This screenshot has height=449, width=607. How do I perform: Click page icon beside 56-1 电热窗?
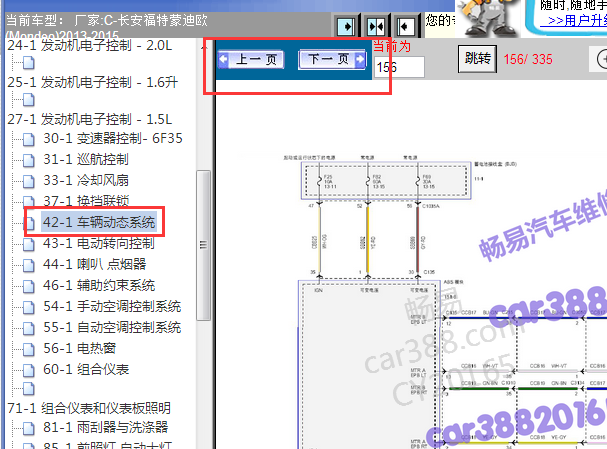tap(29, 349)
